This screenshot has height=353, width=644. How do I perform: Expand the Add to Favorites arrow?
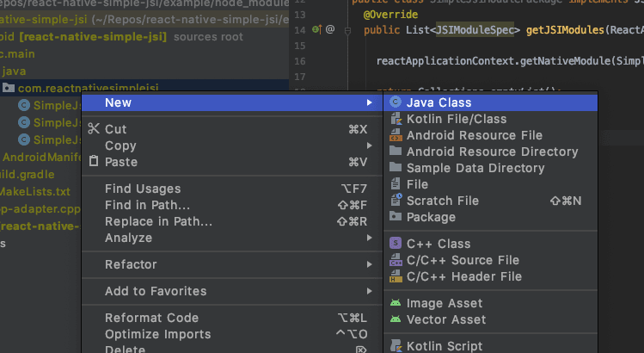(x=369, y=291)
